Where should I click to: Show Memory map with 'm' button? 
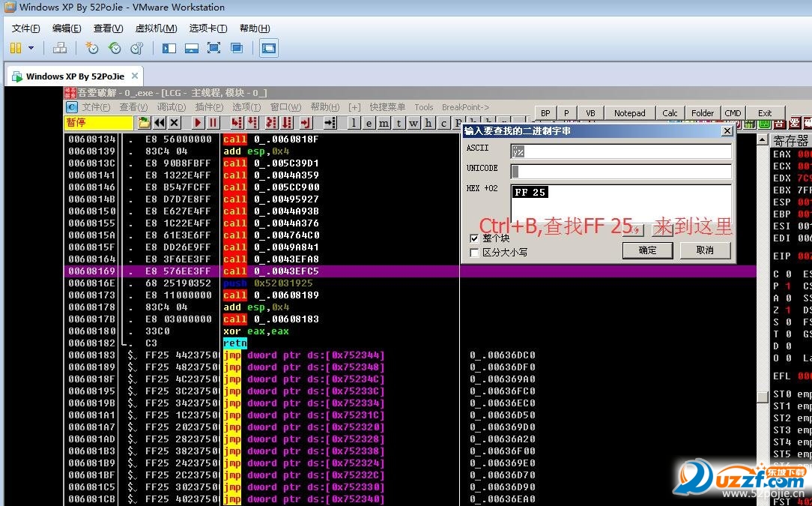384,124
